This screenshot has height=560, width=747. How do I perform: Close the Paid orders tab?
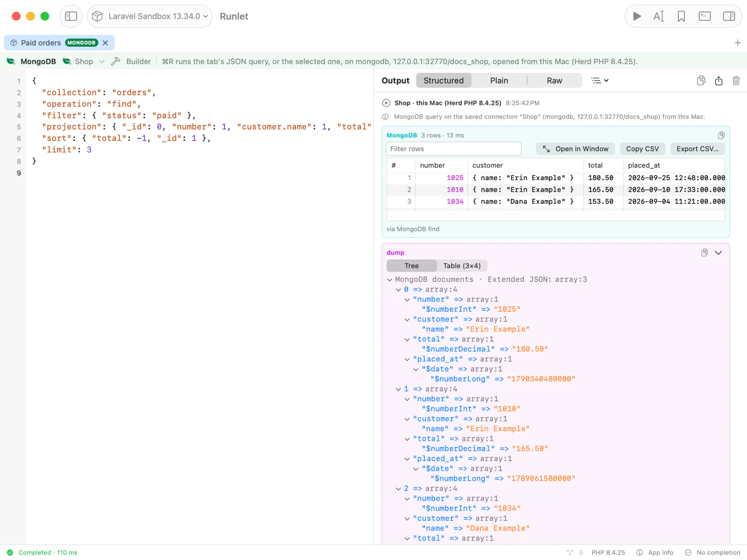(106, 43)
